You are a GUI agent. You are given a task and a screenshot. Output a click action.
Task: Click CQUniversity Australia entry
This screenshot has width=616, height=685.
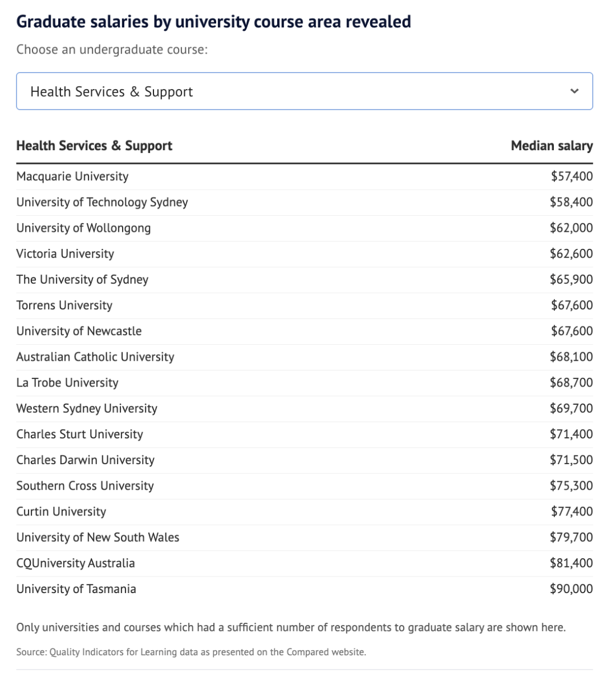click(75, 563)
